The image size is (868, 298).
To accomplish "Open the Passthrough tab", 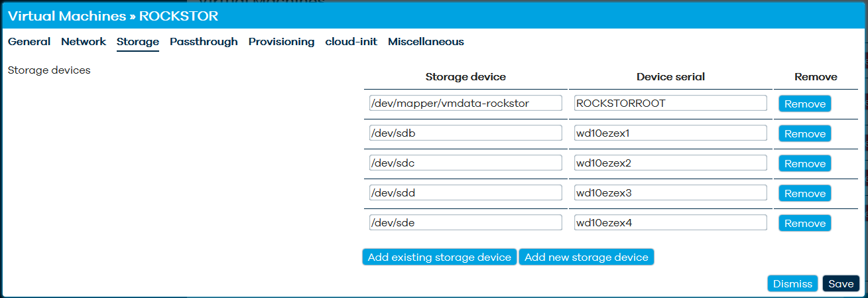I will 204,42.
